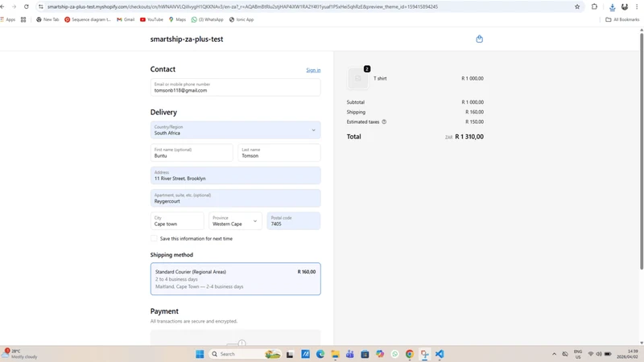Image resolution: width=644 pixels, height=362 pixels.
Task: Open the Country/Region dropdown
Action: pos(235,130)
